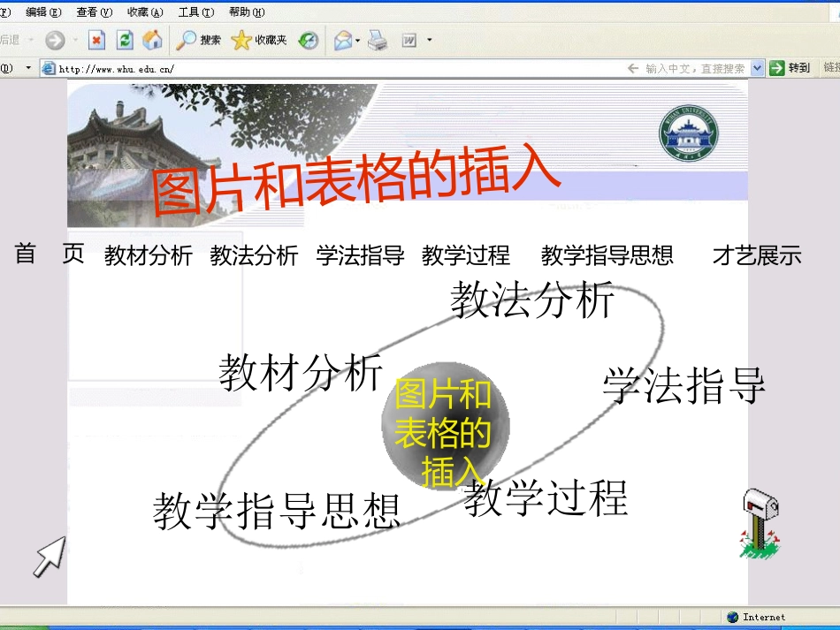The image size is (840, 630).
Task: Click large 教法分析 text on the orbit
Action: click(532, 300)
